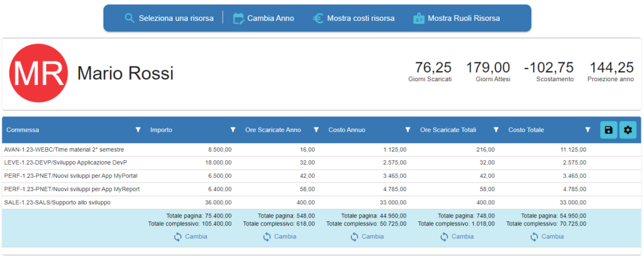
Task: Click the 179,00 Giorni Attesi value
Action: point(488,67)
